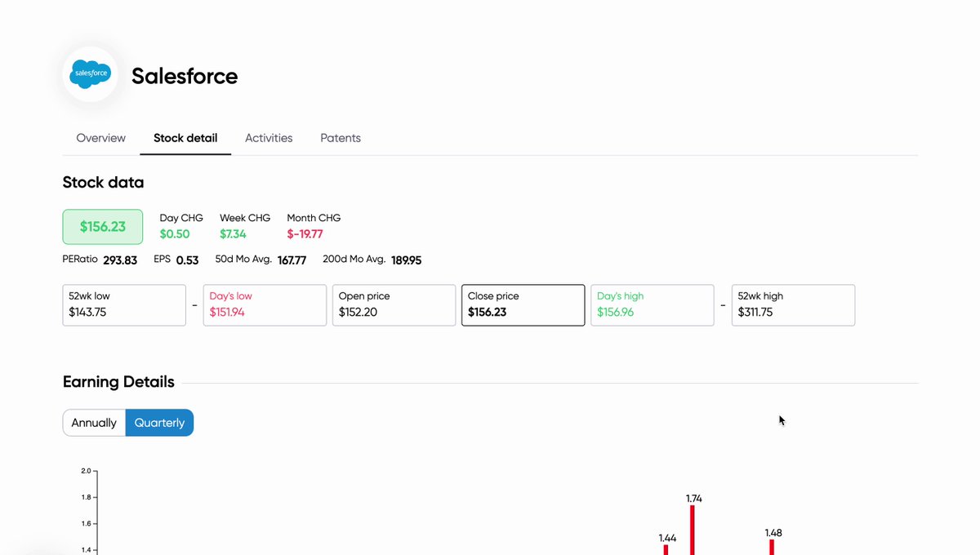980x555 pixels.
Task: Click the Earning Details heading
Action: [x=118, y=382]
